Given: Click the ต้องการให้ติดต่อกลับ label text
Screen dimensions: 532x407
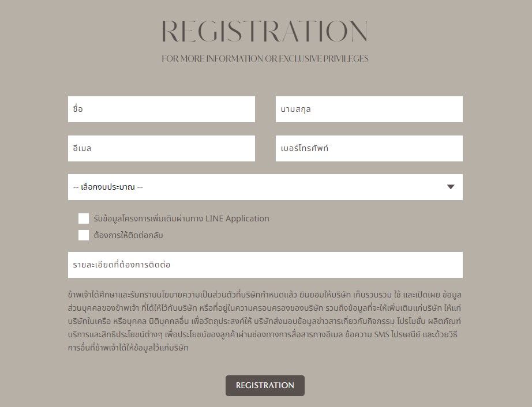Looking at the screenshot, I should pos(128,235).
